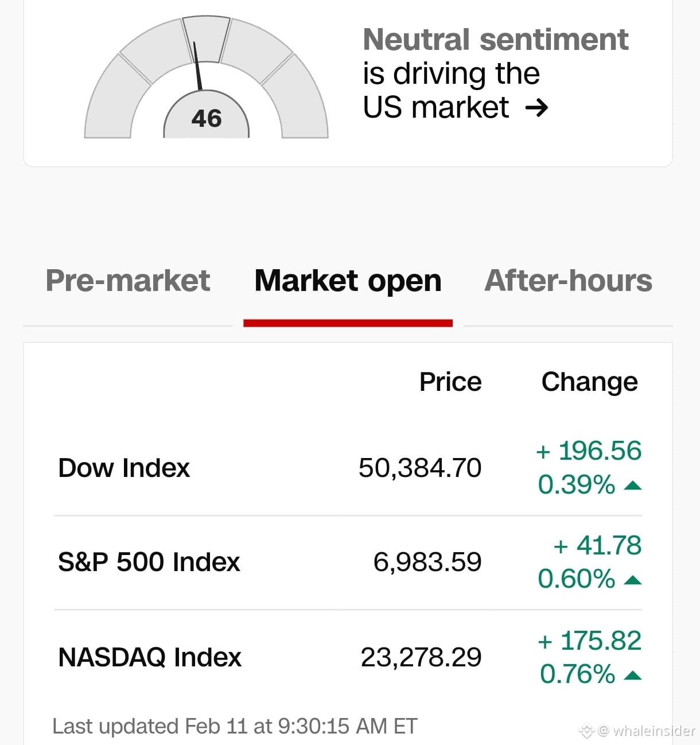Select the Market open tab
Screen dimensions: 700x745
click(348, 281)
